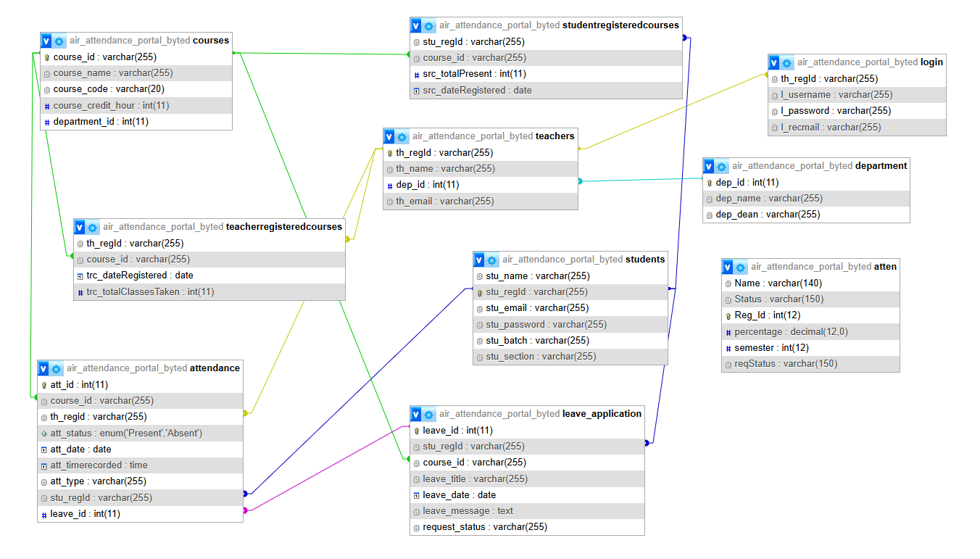Click l_recmail : varchar(255) row
The height and width of the screenshot is (559, 980).
pos(857,128)
